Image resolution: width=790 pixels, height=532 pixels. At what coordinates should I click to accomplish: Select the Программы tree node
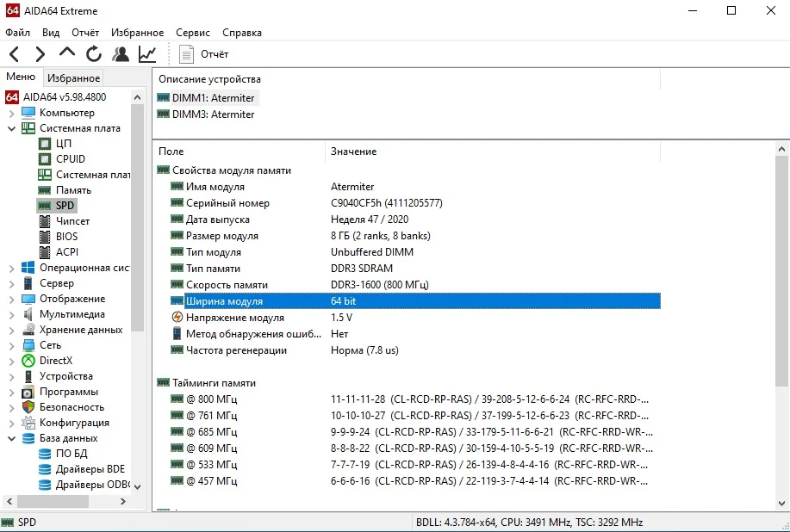coord(69,392)
